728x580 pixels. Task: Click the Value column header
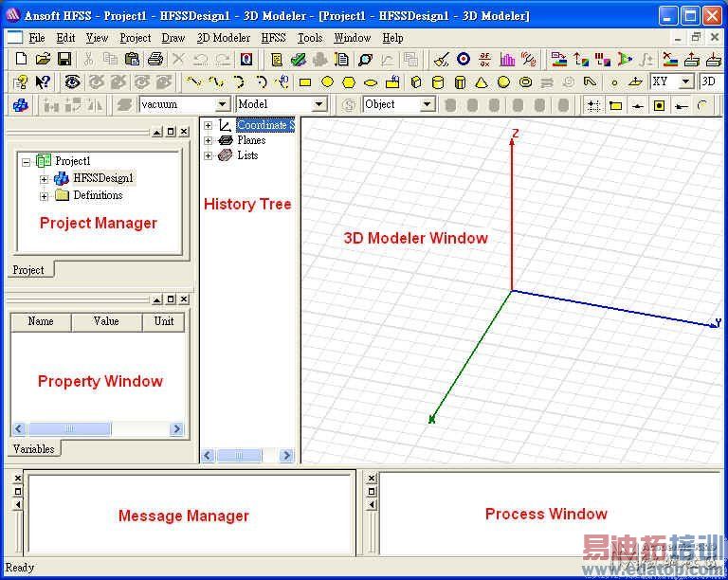click(106, 321)
